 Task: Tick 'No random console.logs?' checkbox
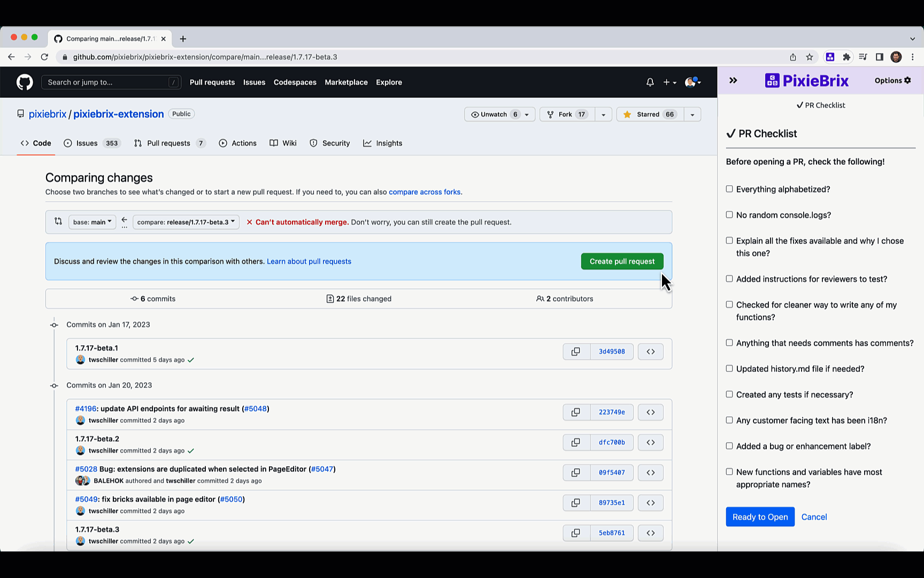[729, 215]
